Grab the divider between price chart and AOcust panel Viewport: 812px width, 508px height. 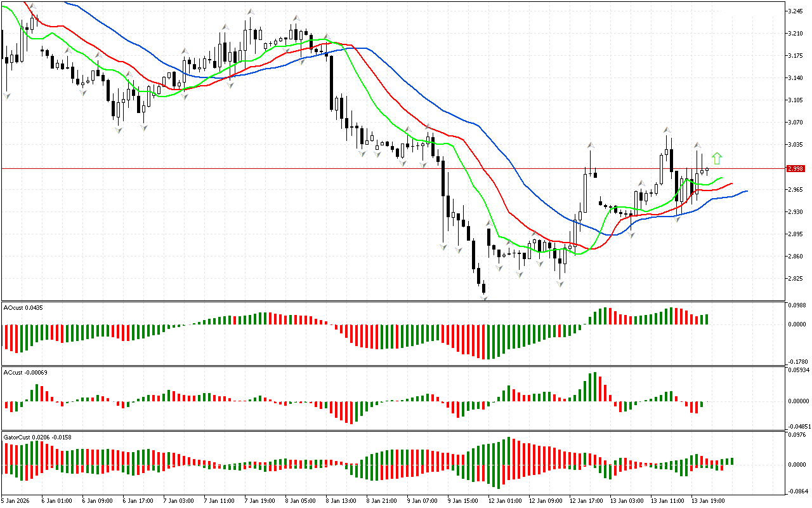(x=393, y=302)
